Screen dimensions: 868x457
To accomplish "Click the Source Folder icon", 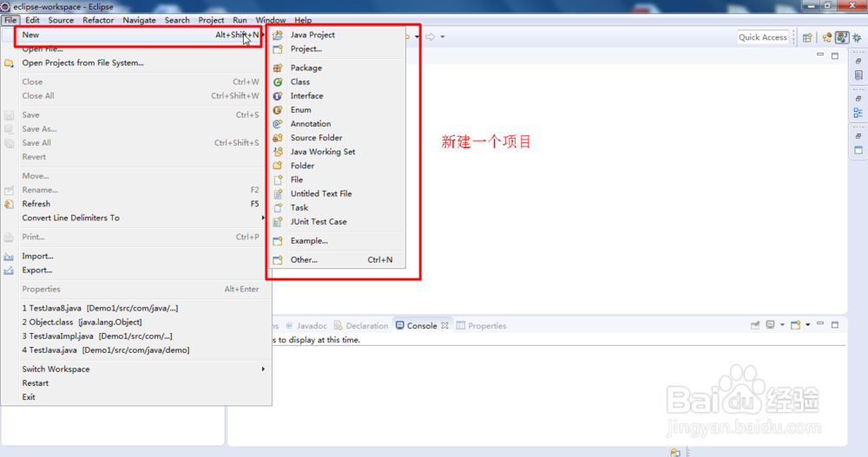I will pos(278,138).
